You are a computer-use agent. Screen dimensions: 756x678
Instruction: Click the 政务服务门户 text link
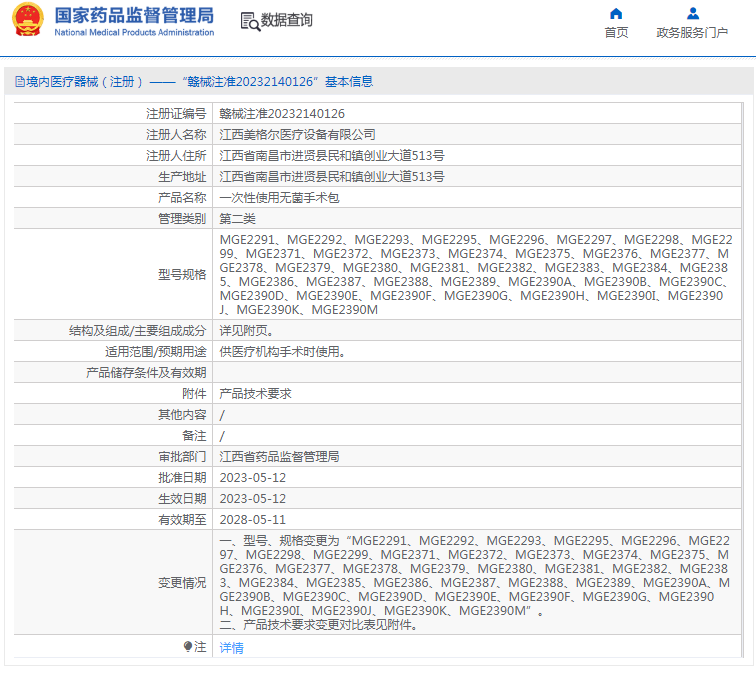(692, 33)
